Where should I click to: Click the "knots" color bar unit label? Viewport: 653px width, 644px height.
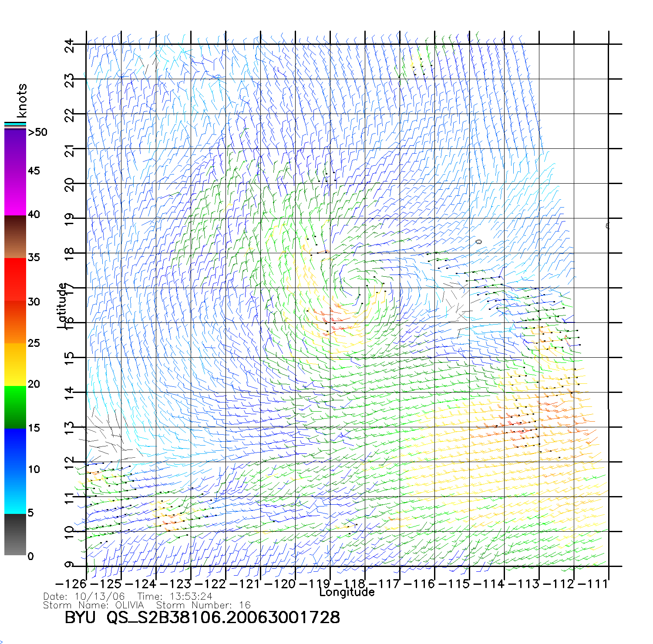[x=22, y=101]
